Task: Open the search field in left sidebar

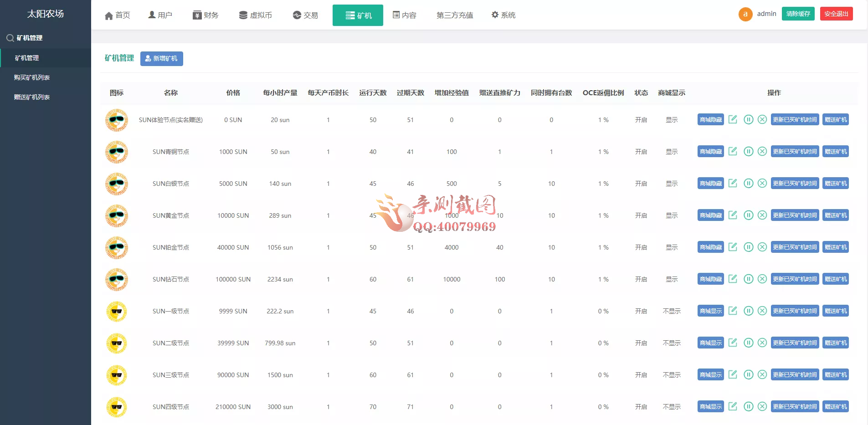Action: coord(10,38)
